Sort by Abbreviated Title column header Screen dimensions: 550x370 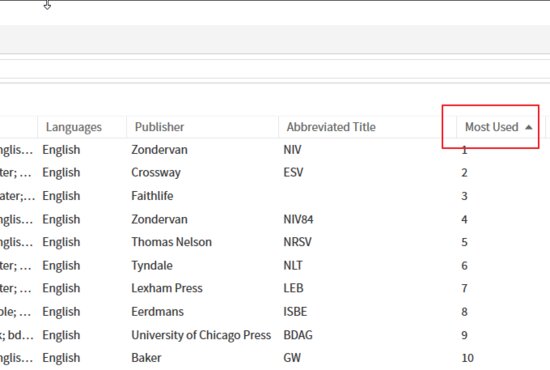point(331,127)
